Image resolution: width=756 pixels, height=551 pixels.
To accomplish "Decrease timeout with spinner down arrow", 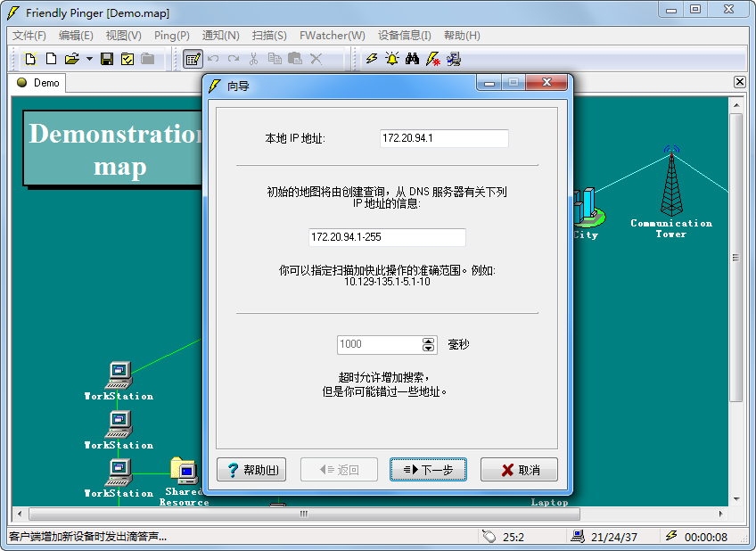I will (x=428, y=349).
